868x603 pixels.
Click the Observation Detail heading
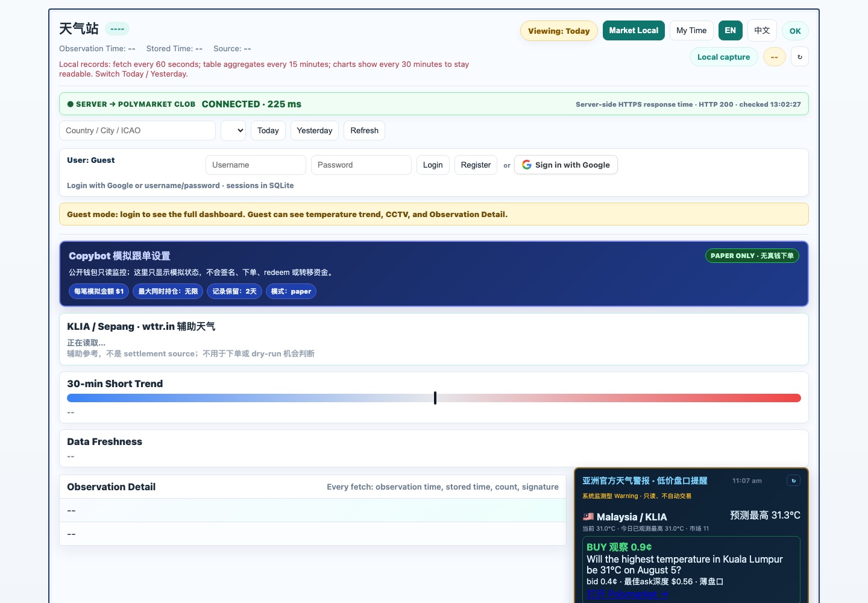pos(112,487)
